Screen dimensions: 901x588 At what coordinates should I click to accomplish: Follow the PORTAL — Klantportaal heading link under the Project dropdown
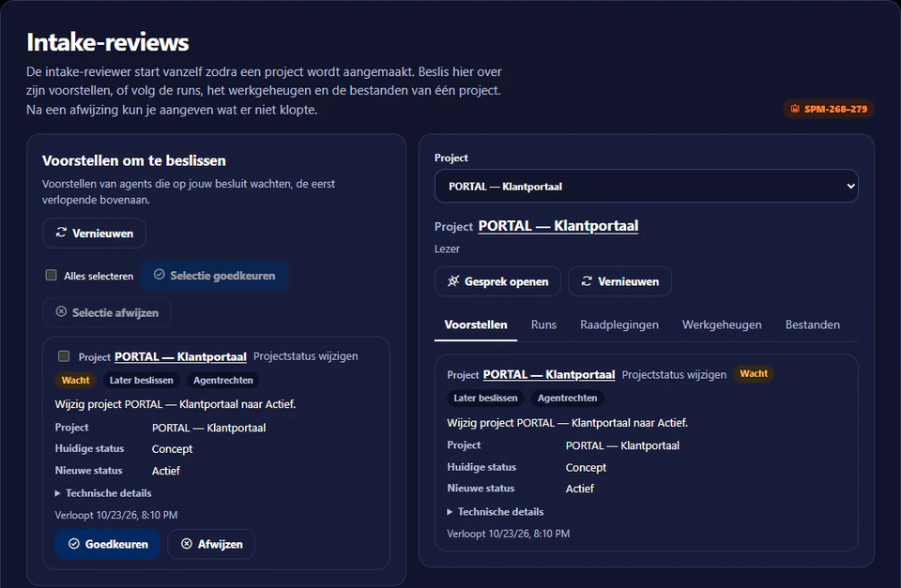tap(557, 226)
